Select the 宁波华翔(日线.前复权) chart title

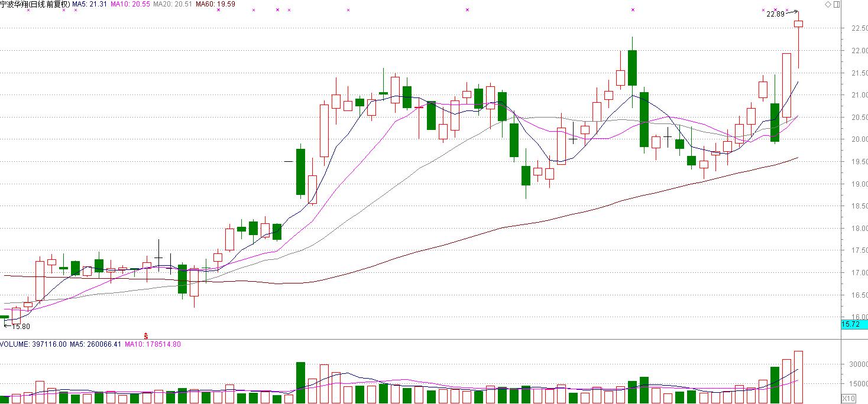[x=35, y=4]
